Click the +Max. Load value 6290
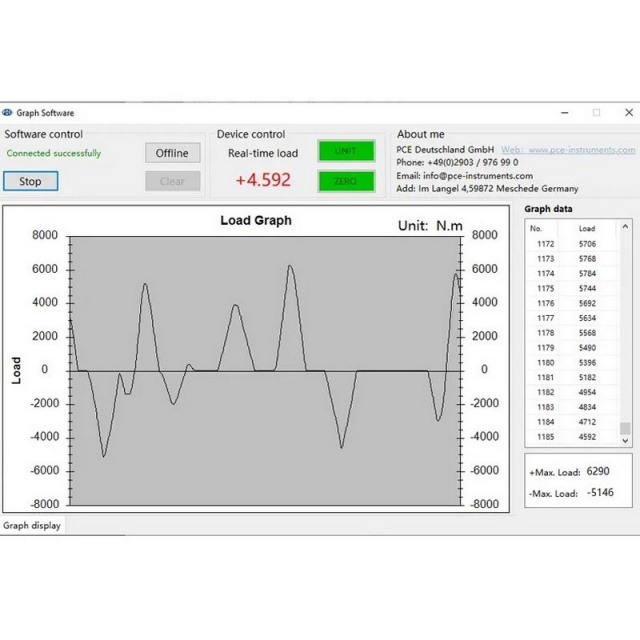Viewport: 640px width, 640px height. click(598, 471)
